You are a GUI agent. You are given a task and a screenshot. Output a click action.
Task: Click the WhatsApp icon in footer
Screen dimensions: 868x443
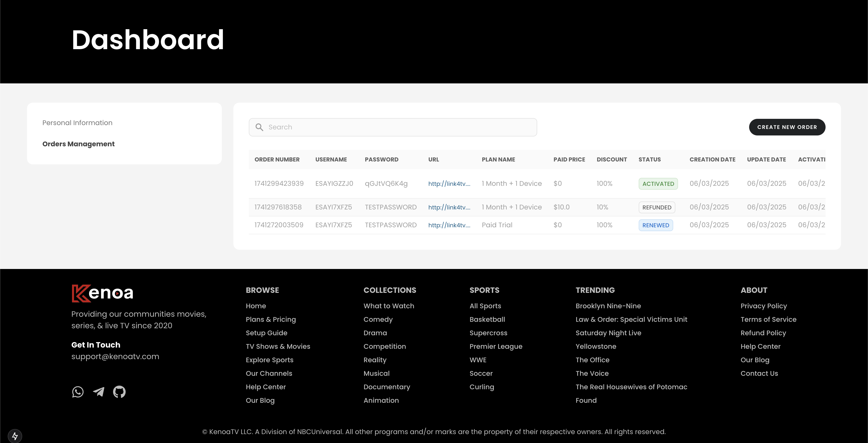click(78, 392)
